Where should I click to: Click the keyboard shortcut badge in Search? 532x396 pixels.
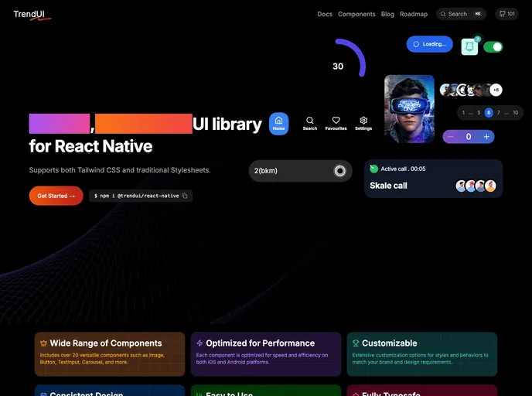[x=478, y=14]
